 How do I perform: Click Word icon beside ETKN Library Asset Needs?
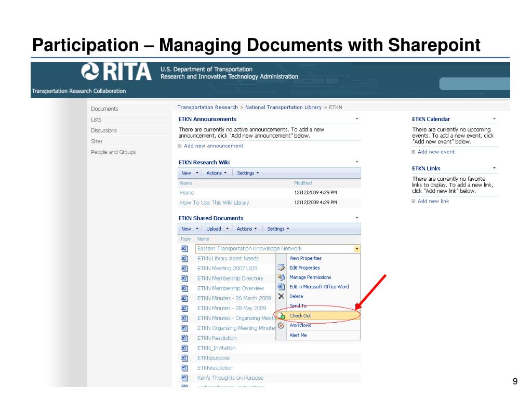tap(184, 259)
